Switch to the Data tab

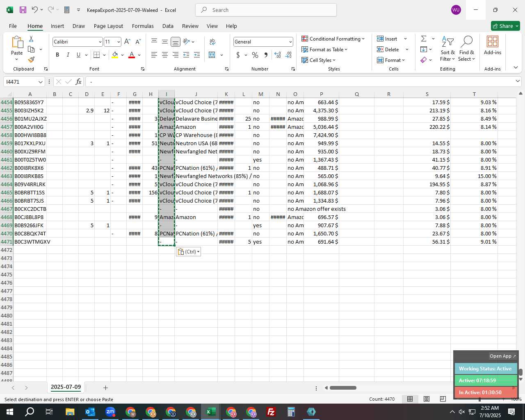(168, 26)
